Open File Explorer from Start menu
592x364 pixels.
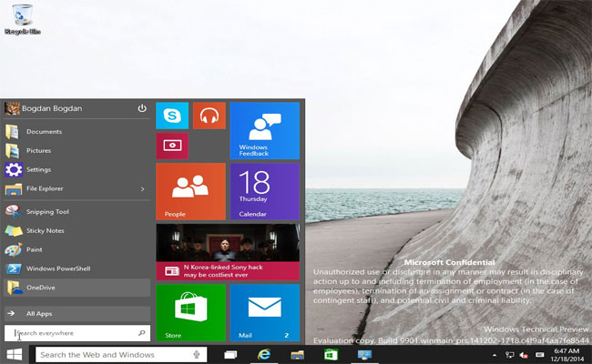pos(77,188)
